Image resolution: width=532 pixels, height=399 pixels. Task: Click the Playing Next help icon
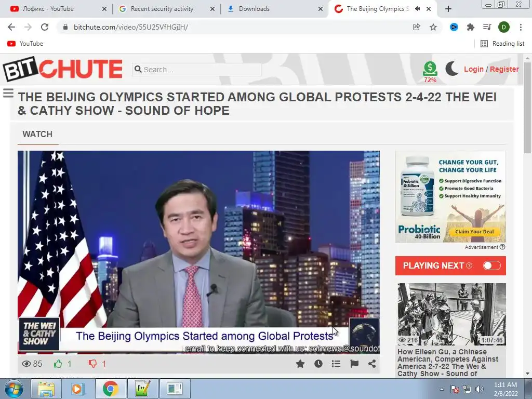pos(469,265)
